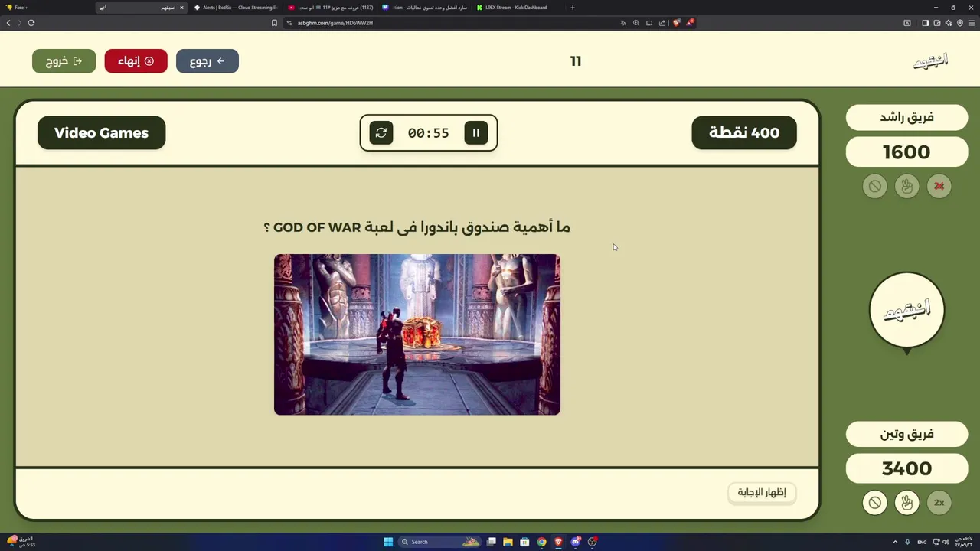The image size is (980, 551).
Task: Click the question number 11 in the header
Action: tap(576, 61)
